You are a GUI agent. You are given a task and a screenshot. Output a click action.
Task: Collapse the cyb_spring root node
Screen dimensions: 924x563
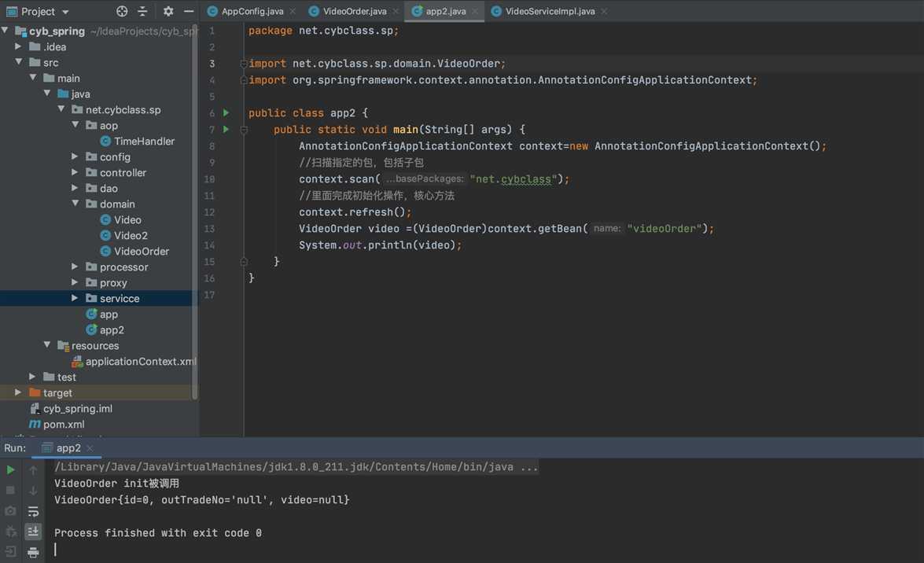point(6,30)
